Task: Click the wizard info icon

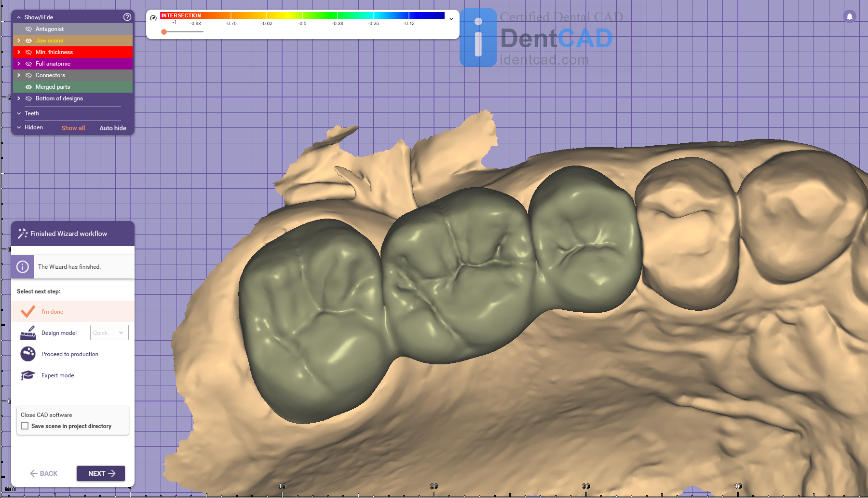Action: (x=23, y=267)
